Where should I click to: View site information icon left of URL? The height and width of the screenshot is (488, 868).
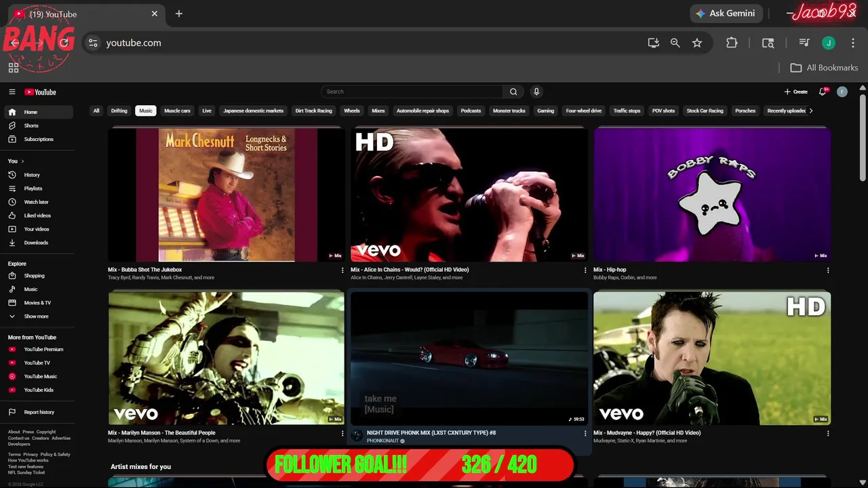click(x=93, y=43)
